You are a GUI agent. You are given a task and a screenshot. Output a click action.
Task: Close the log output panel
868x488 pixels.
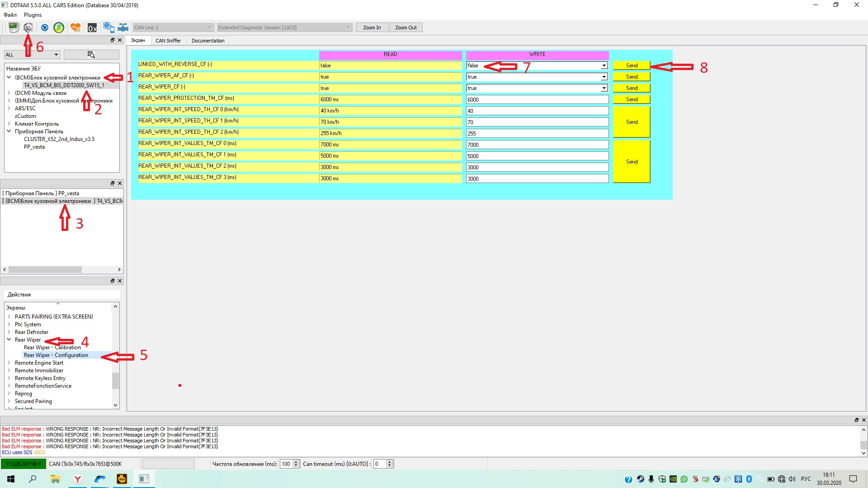[863, 420]
